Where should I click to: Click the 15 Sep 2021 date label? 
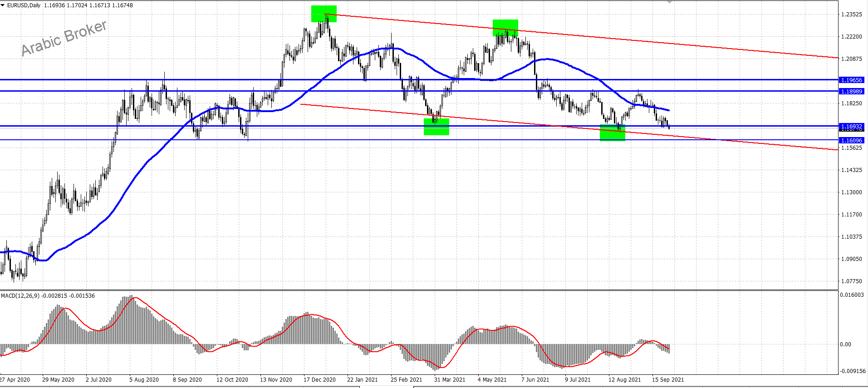click(x=667, y=379)
